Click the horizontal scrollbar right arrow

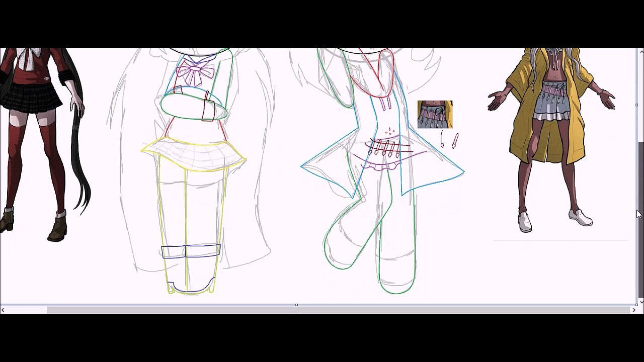click(633, 310)
